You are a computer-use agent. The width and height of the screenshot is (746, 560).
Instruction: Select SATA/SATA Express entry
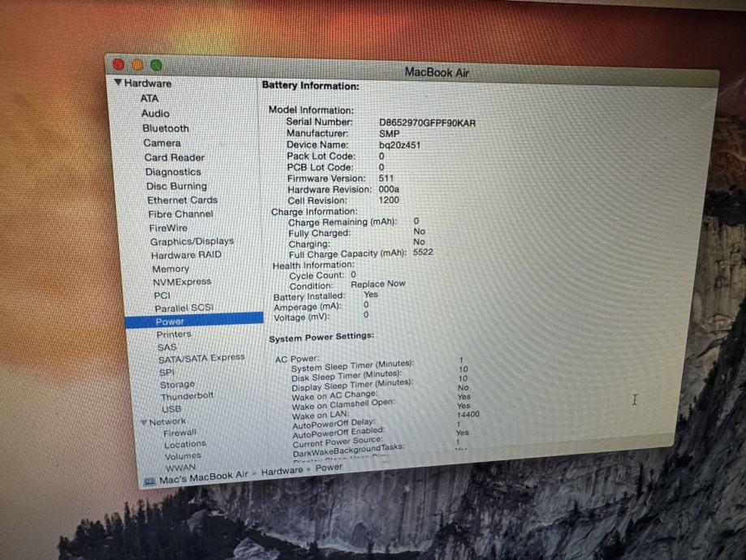coord(202,359)
